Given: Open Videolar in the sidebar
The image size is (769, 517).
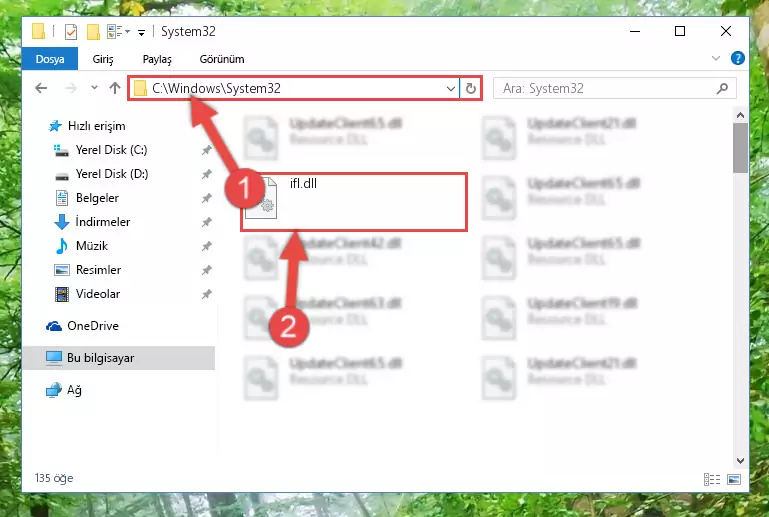Looking at the screenshot, I should click(98, 294).
